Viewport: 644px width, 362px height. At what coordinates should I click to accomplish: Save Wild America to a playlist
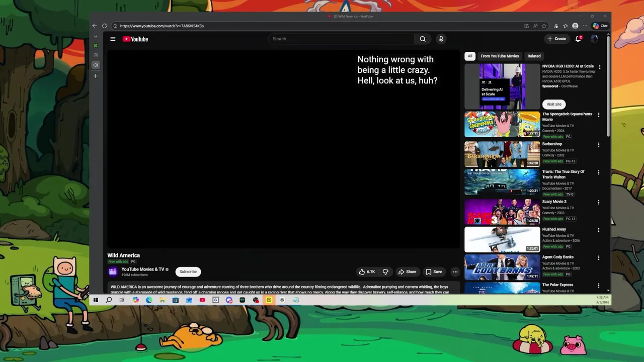point(434,271)
